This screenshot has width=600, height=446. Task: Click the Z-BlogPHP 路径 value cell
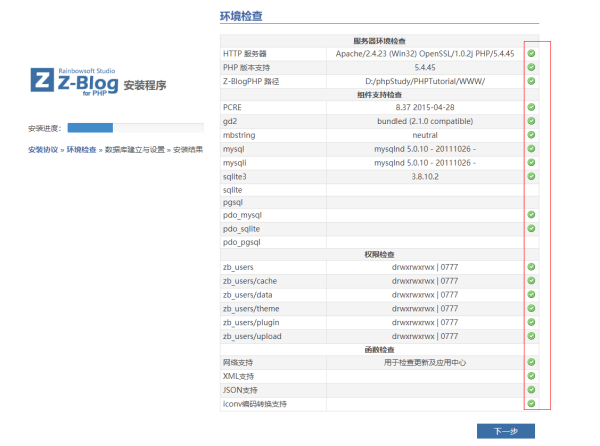pyautogui.click(x=424, y=81)
